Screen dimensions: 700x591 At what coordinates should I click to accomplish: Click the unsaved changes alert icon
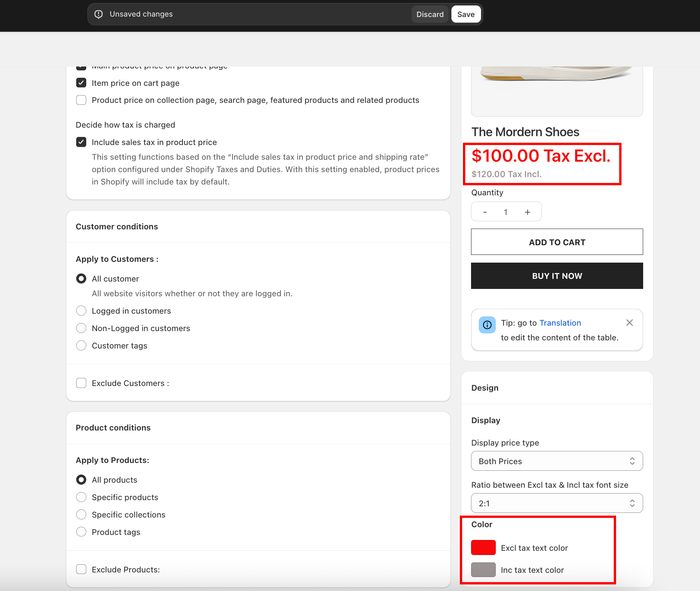tap(99, 14)
